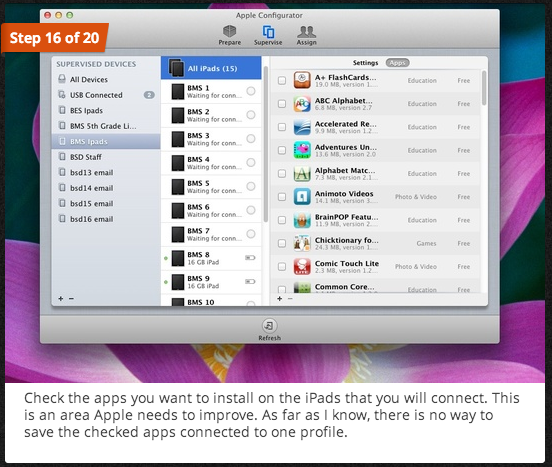Screen dimensions: 552x467
Task: Select the Common Core... app name
Action: (x=345, y=286)
